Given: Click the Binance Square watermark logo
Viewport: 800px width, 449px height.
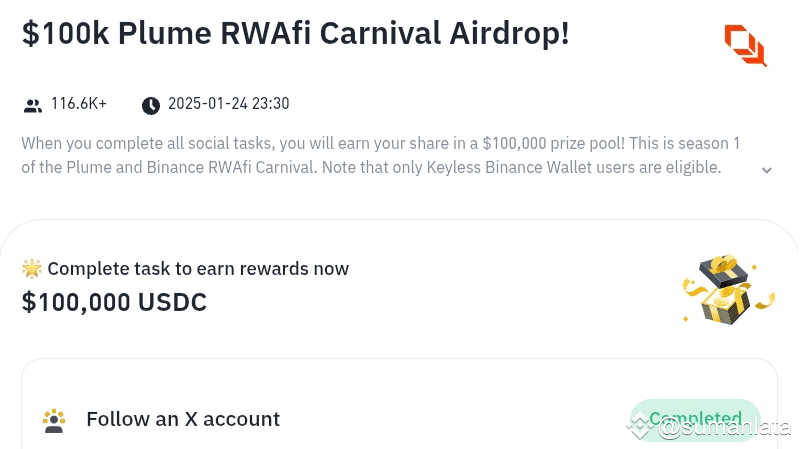Looking at the screenshot, I should coord(641,428).
